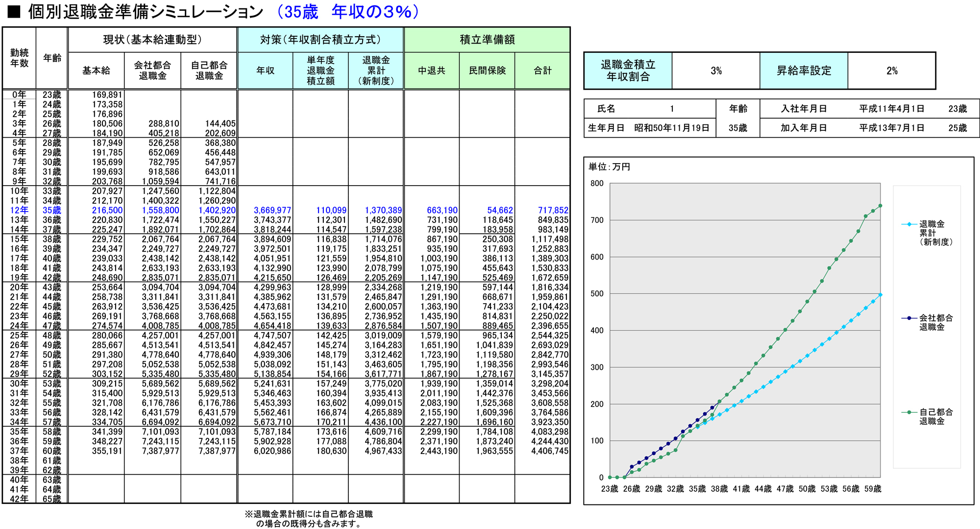Click the 2% salary raise rate cell

click(x=891, y=71)
